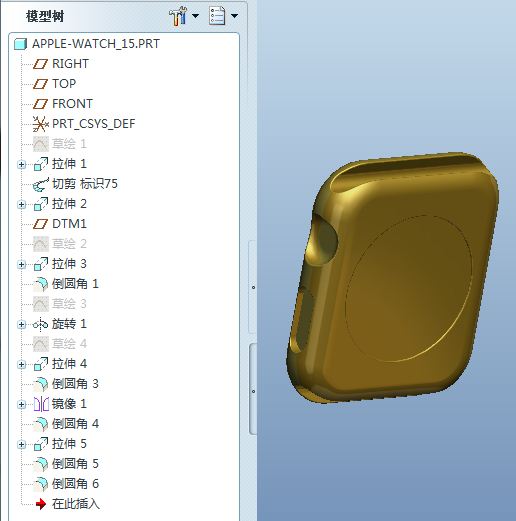Click the 倒圆角 4 round icon
This screenshot has width=516, height=521.
tap(41, 424)
